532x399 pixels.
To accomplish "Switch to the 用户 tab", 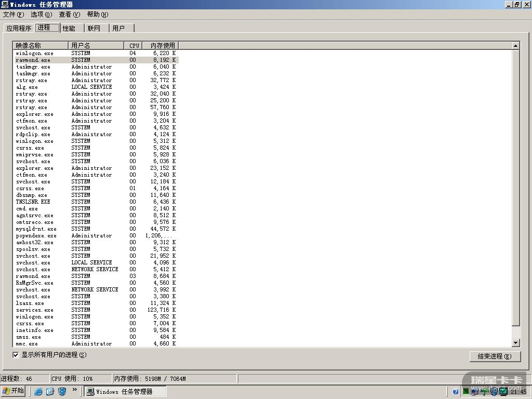I will [x=122, y=28].
